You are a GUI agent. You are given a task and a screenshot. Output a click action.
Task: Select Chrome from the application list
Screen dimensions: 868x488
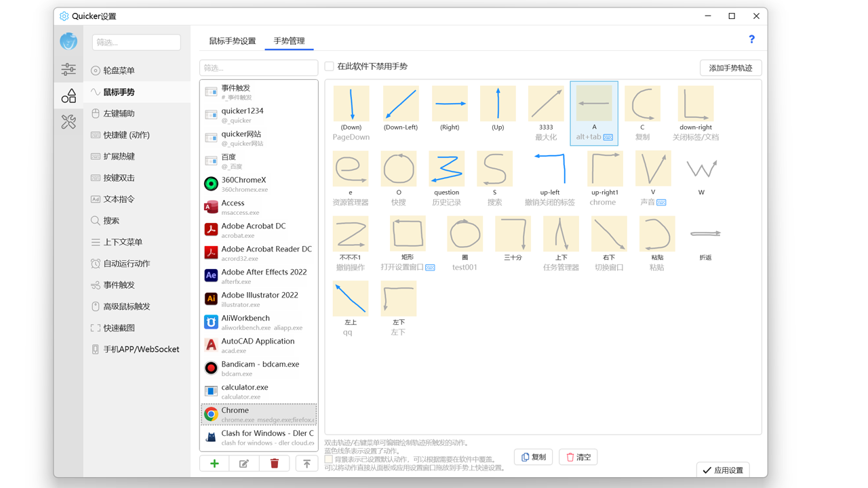(x=258, y=413)
